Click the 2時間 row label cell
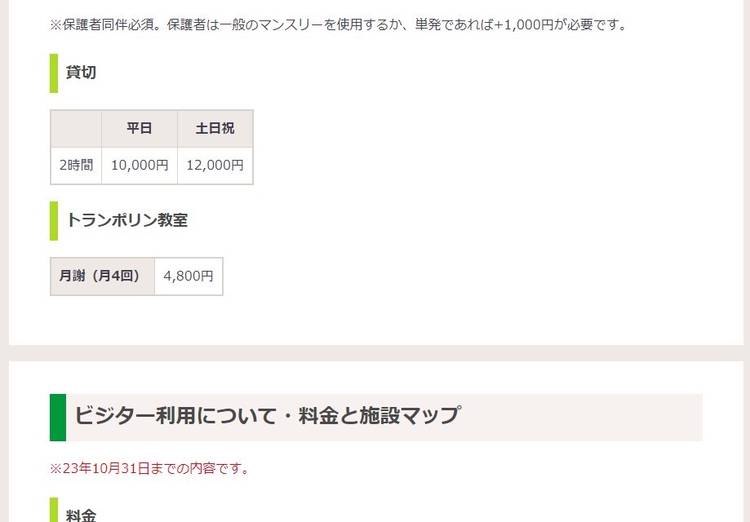The height and width of the screenshot is (522, 750). click(76, 165)
